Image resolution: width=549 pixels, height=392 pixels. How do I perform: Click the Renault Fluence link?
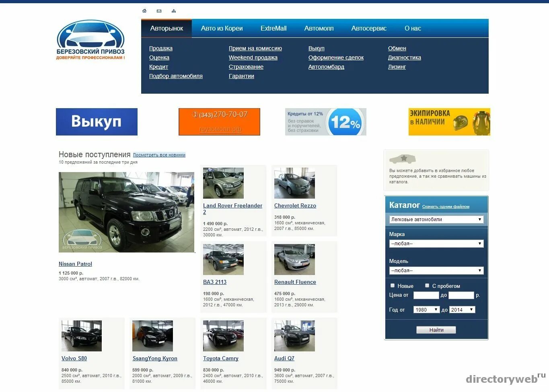[x=295, y=282]
